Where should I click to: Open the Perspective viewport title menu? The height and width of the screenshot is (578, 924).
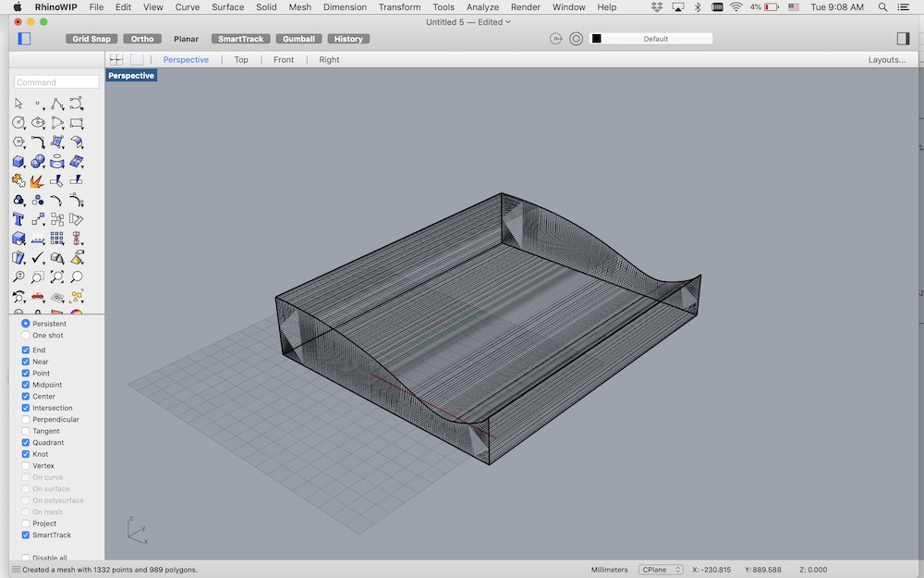(131, 76)
